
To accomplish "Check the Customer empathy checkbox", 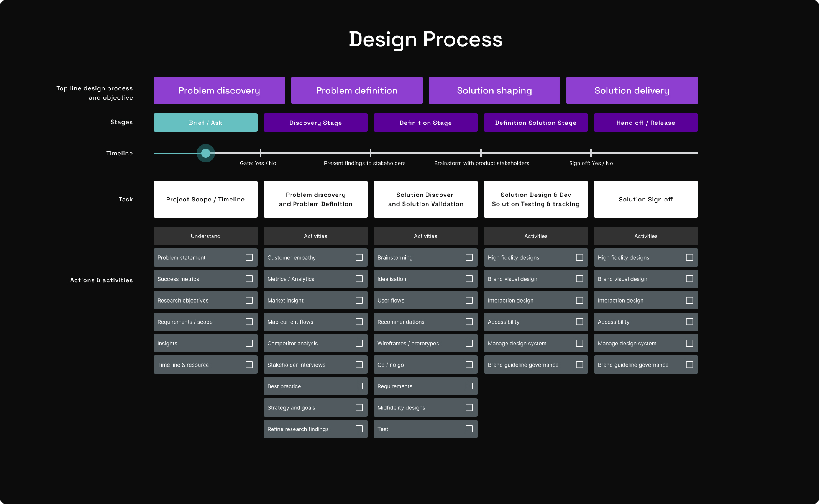I will (359, 257).
